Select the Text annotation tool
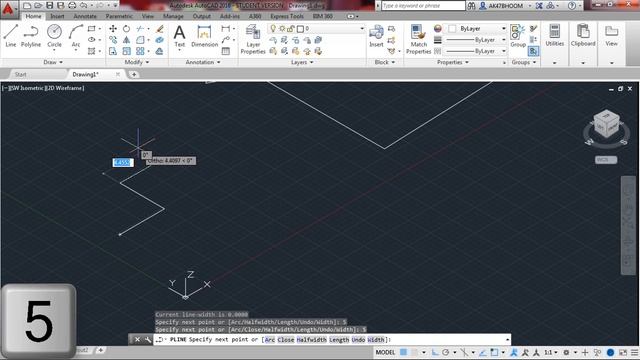 pos(180,36)
